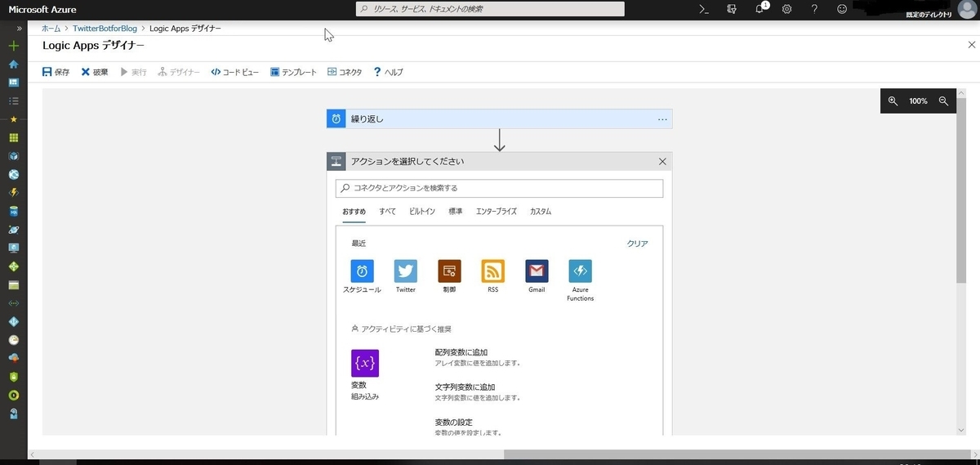This screenshot has width=980, height=465.
Task: Open the Code View (コード ビュー)
Action: 234,72
